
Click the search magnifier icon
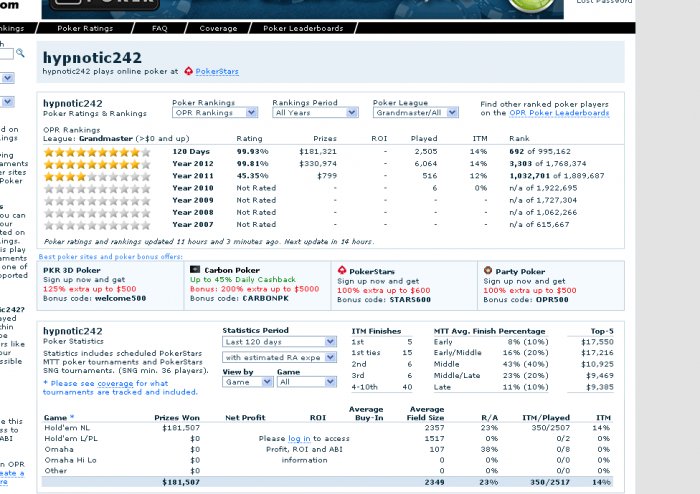(x=20, y=53)
